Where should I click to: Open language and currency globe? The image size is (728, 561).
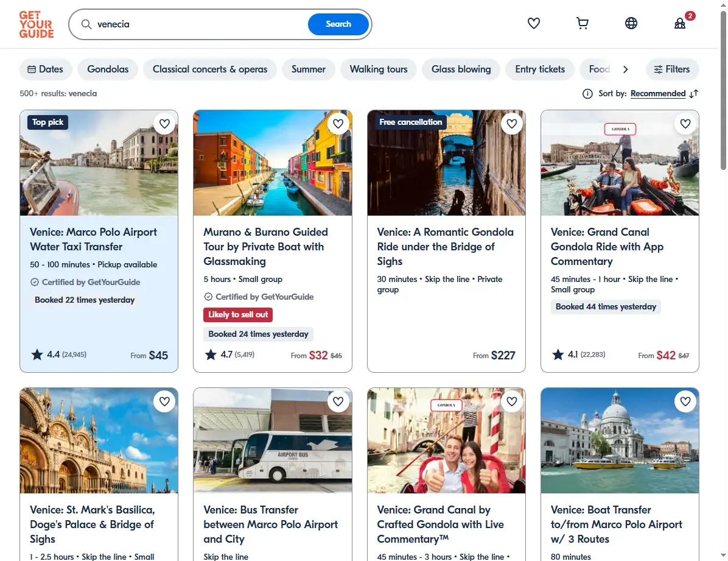(631, 23)
